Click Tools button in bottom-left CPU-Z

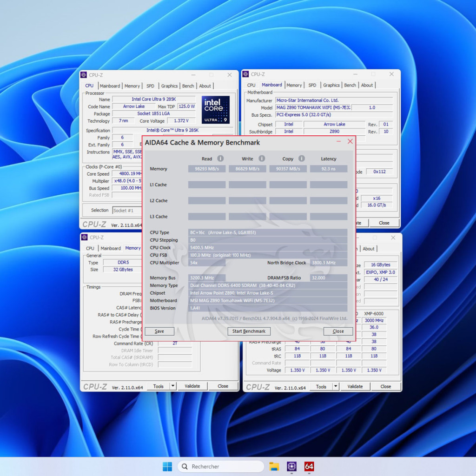tap(159, 386)
